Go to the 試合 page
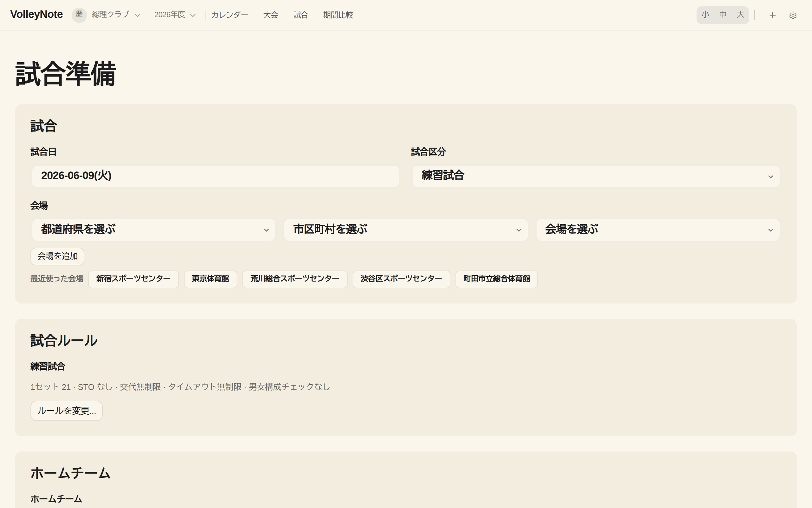The image size is (812, 508). point(301,15)
